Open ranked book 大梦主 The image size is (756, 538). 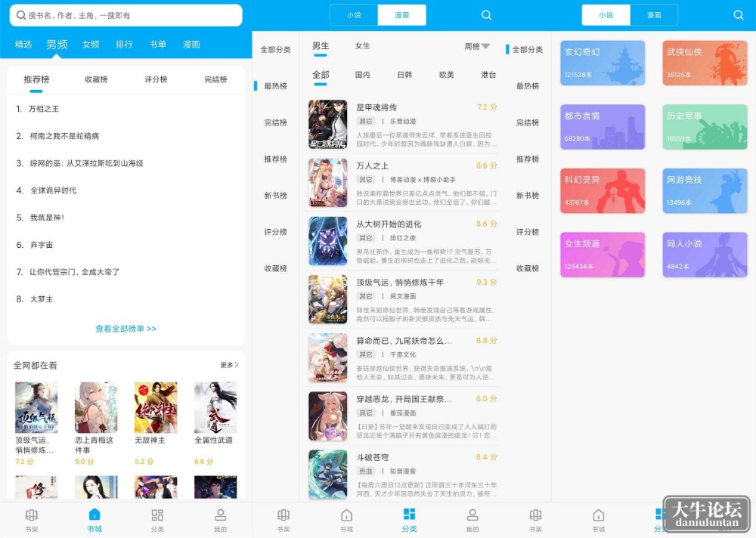pos(42,299)
